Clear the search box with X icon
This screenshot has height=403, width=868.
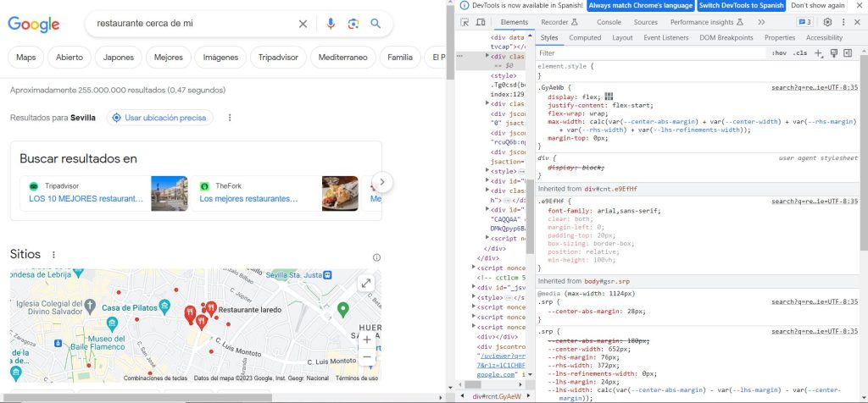click(303, 24)
